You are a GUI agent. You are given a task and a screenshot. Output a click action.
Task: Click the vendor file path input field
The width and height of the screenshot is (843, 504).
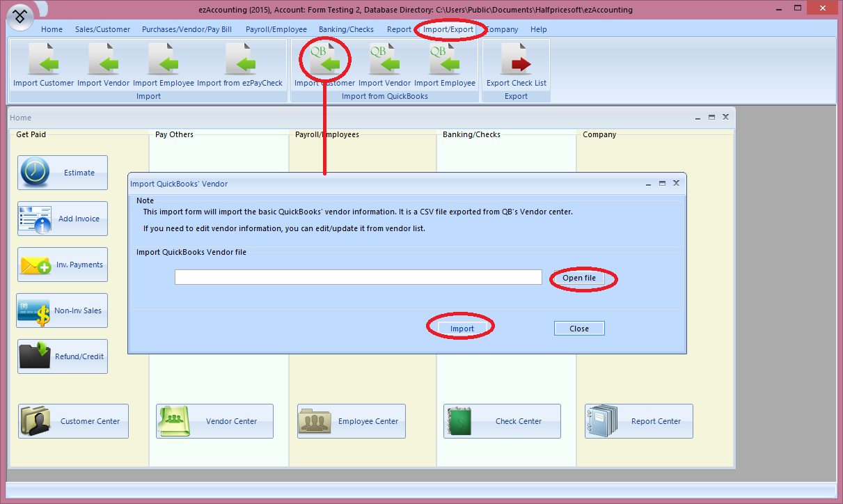pos(358,277)
